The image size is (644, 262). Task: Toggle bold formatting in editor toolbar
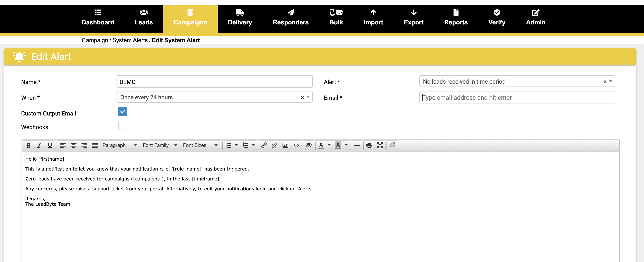(x=28, y=145)
